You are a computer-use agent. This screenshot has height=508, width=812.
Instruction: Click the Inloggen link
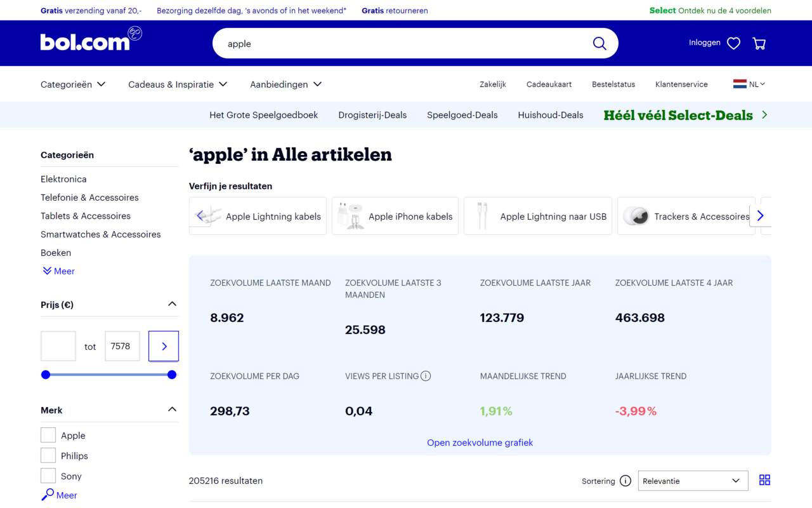coord(705,43)
